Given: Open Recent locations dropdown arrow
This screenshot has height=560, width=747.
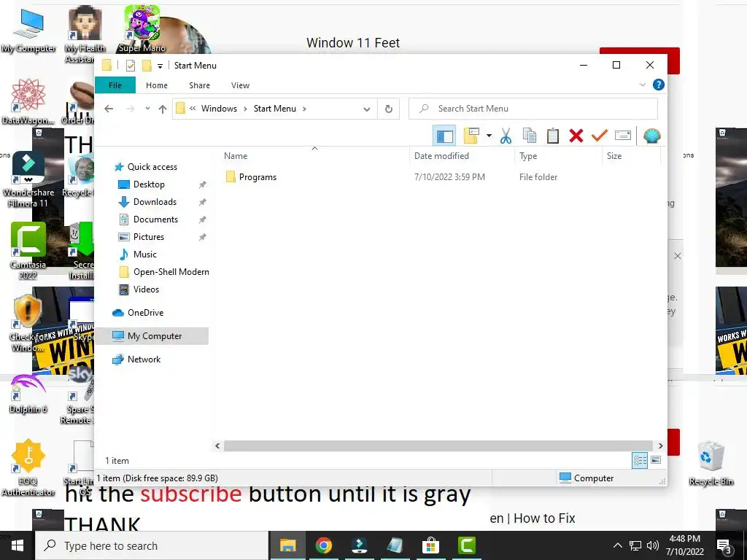Looking at the screenshot, I should pyautogui.click(x=147, y=109).
